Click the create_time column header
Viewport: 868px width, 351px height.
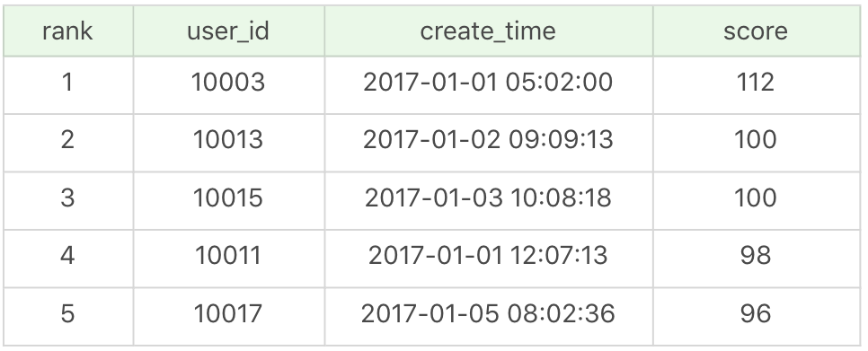click(488, 31)
